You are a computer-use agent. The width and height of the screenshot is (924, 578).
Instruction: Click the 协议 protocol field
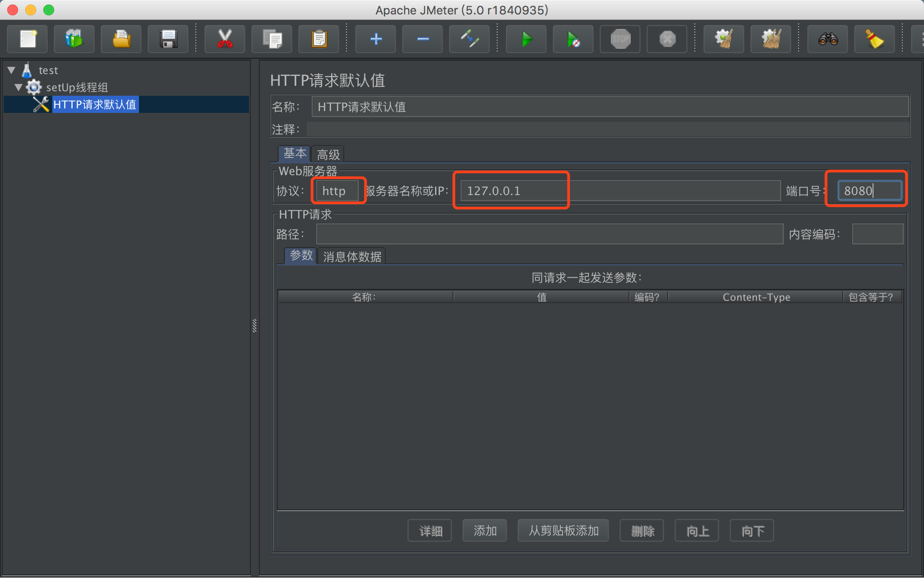337,191
